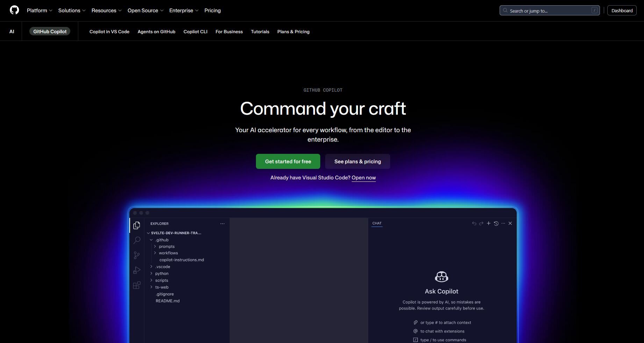Open the Run and Debug icon
The height and width of the screenshot is (343, 644).
[137, 270]
